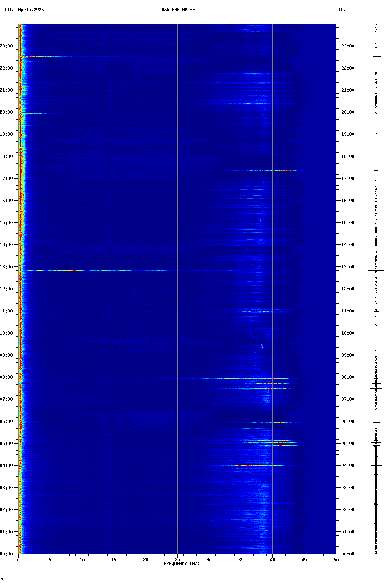Image resolution: width=392 pixels, height=583 pixels.
Task: Click the AXS HHN HP station title
Action: (178, 10)
